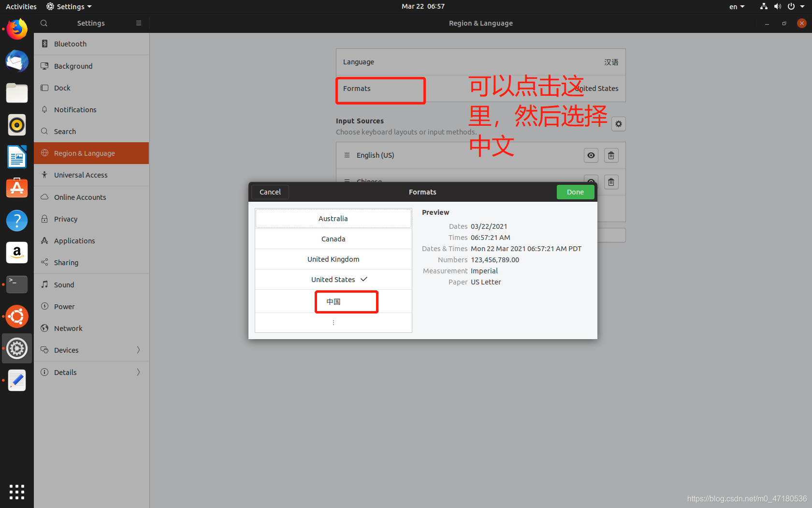Launch Thunderbird mail from dock
This screenshot has width=812, height=508.
(x=17, y=61)
